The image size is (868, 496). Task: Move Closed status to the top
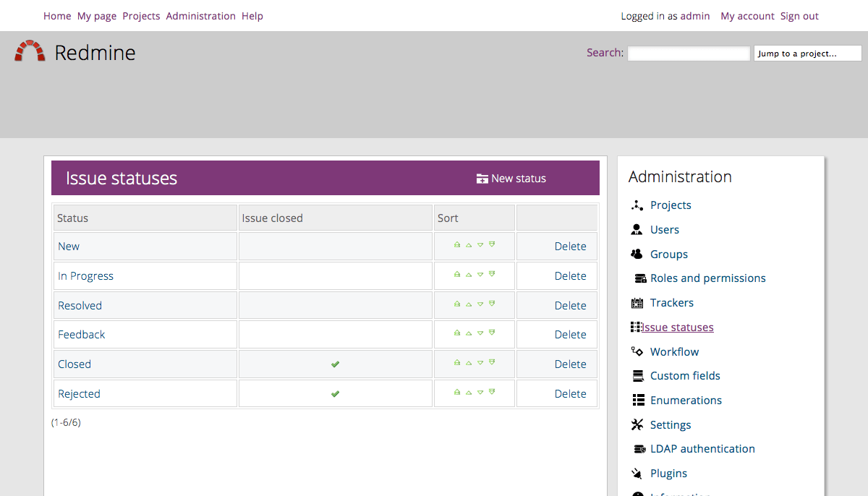[x=457, y=363]
